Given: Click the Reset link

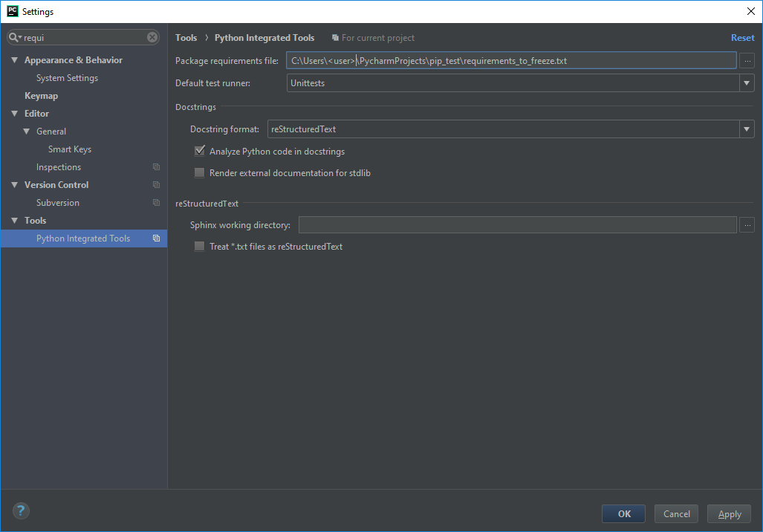Looking at the screenshot, I should 742,37.
